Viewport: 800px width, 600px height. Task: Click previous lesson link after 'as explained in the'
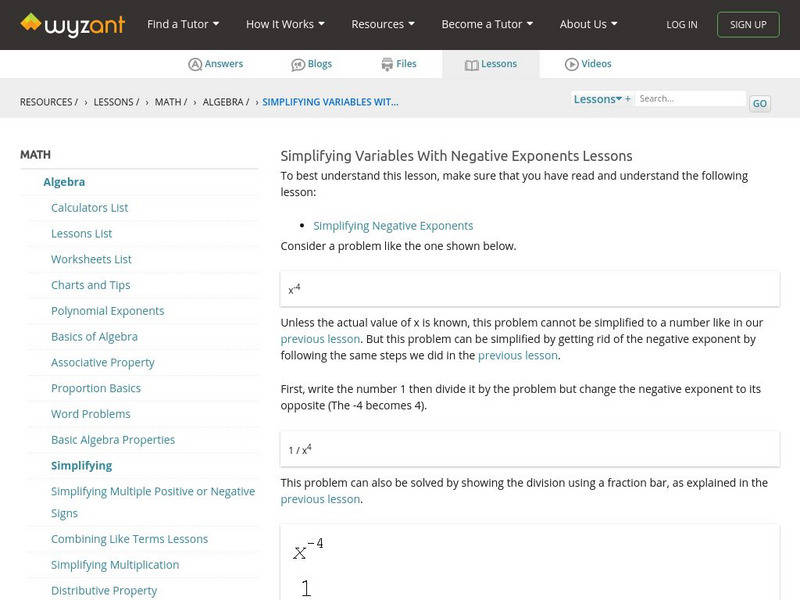pos(320,499)
